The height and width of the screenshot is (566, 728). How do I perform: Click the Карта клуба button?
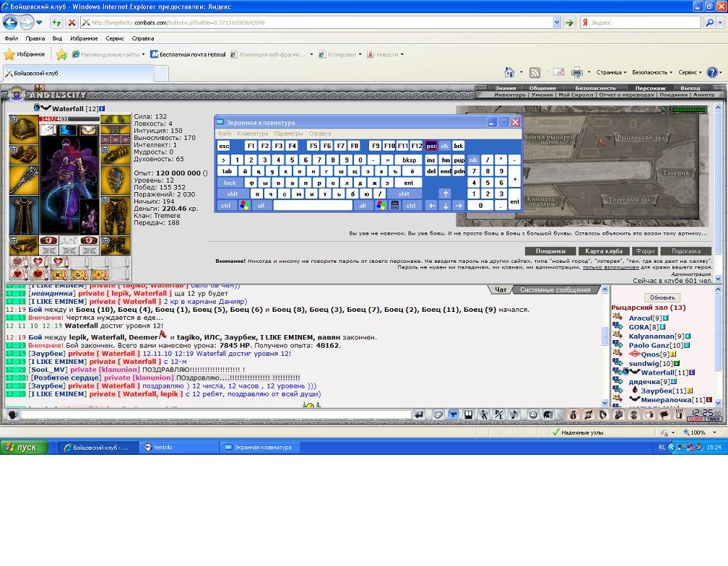[x=604, y=251]
